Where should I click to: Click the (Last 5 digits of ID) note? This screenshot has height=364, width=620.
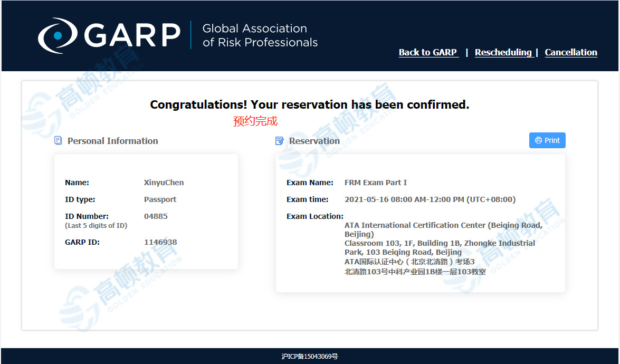pyautogui.click(x=96, y=226)
